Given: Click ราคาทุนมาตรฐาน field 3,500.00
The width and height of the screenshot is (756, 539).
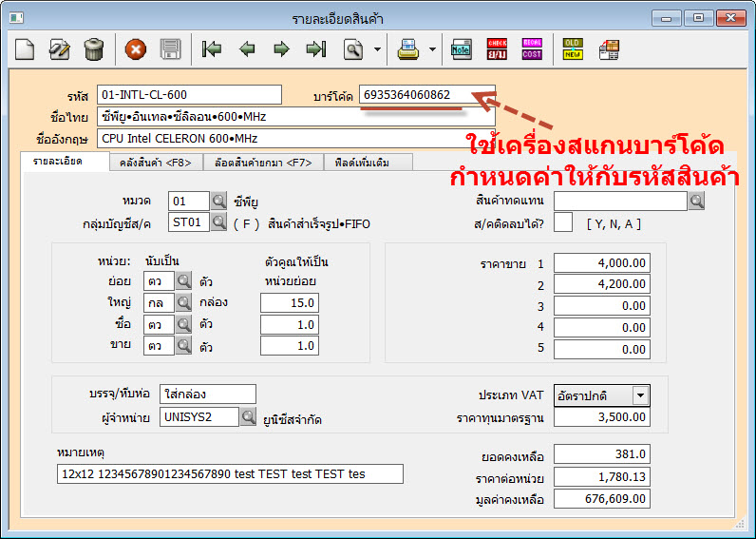Looking at the screenshot, I should click(x=602, y=417).
